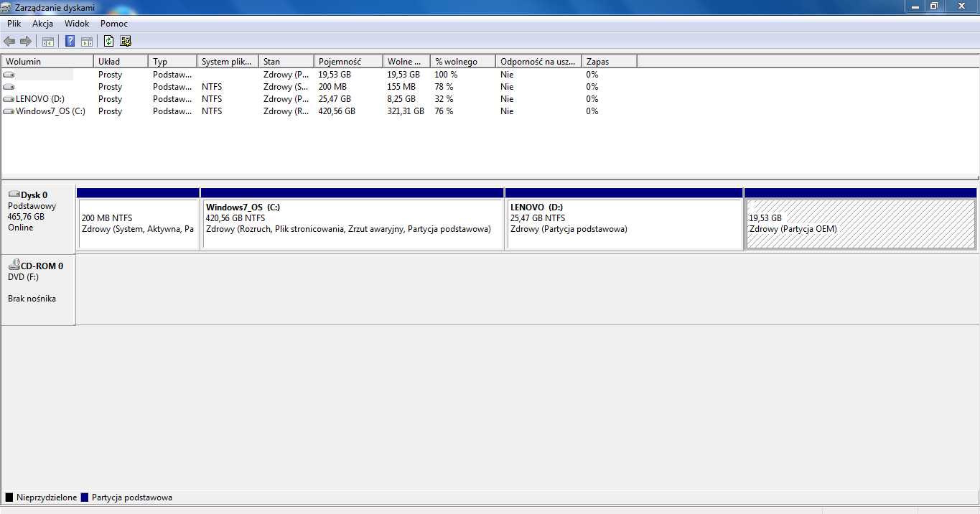Click the drive icon of the 200 MB volume row
This screenshot has width=980, height=514.
(x=9, y=87)
